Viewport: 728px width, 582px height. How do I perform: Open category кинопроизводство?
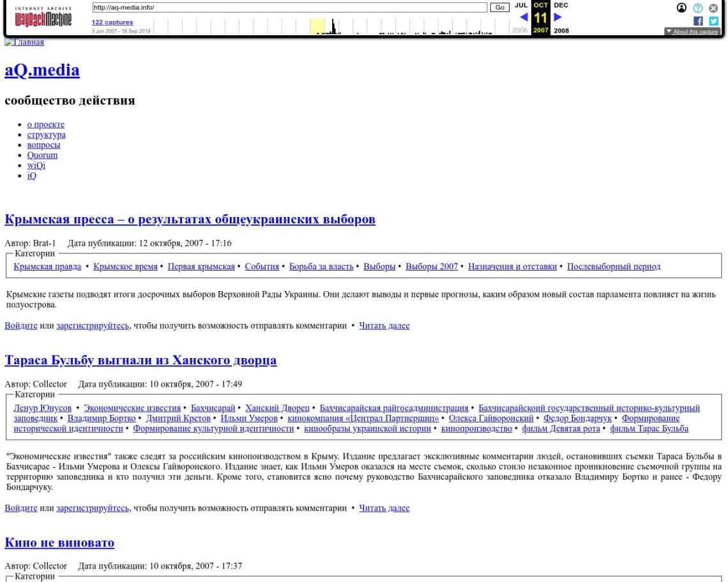coord(476,428)
